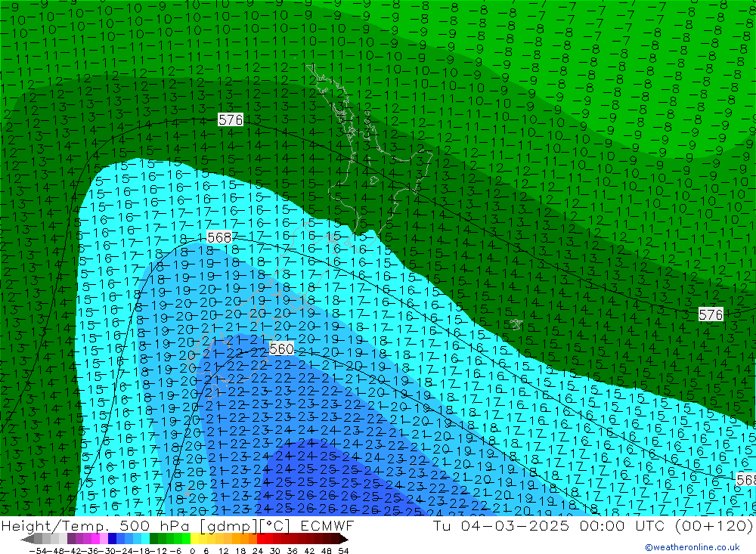Click the 'Height/Temp. 500 hPa' chart title

[x=97, y=525]
